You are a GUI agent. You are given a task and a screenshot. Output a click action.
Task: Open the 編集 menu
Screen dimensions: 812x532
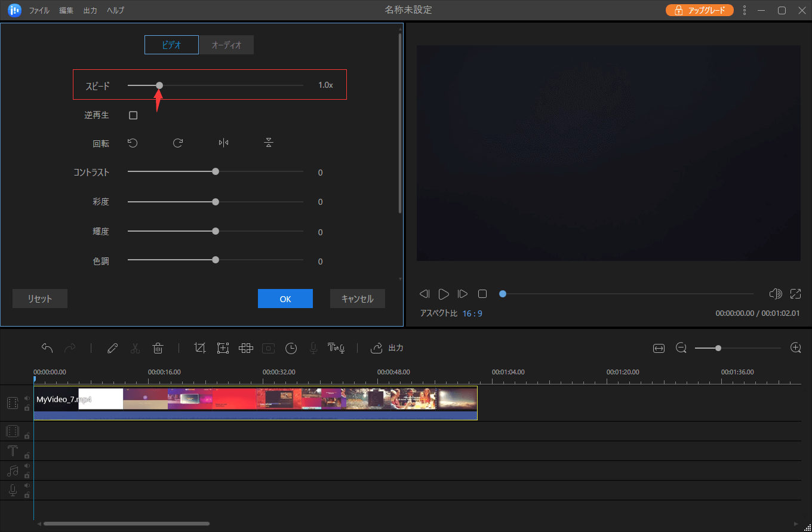click(x=66, y=11)
